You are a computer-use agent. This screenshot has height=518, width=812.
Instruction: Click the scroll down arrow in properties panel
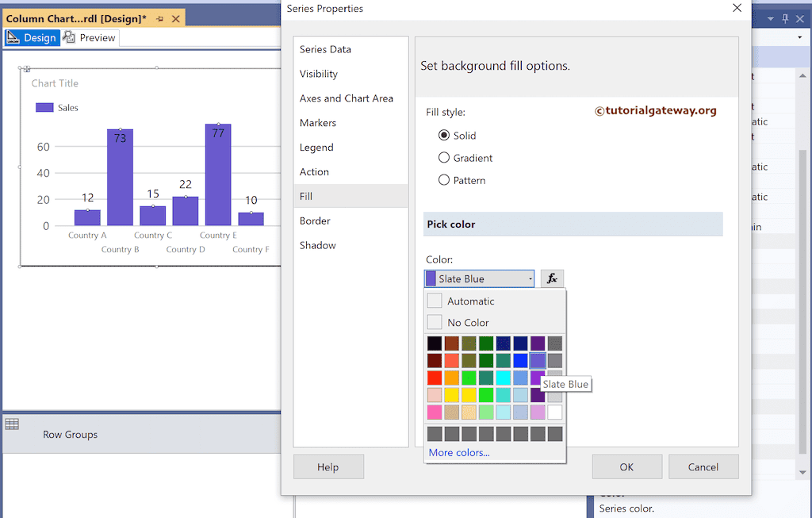coord(802,472)
